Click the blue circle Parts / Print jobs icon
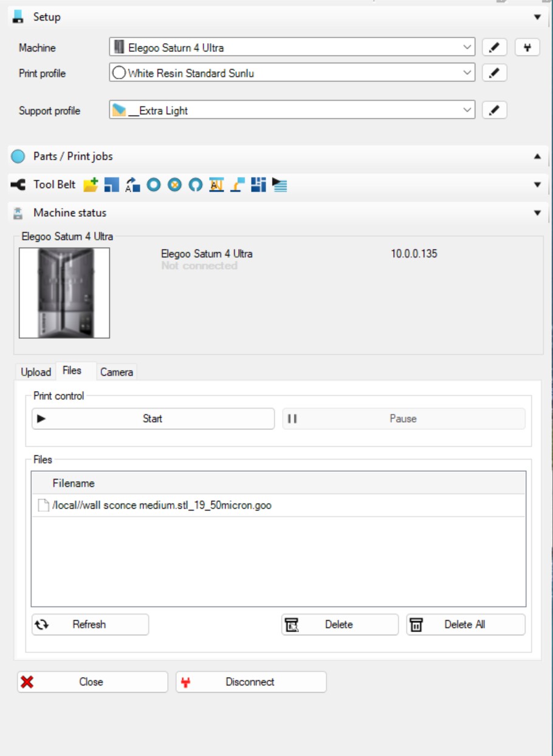This screenshot has width=553, height=756. (x=19, y=157)
